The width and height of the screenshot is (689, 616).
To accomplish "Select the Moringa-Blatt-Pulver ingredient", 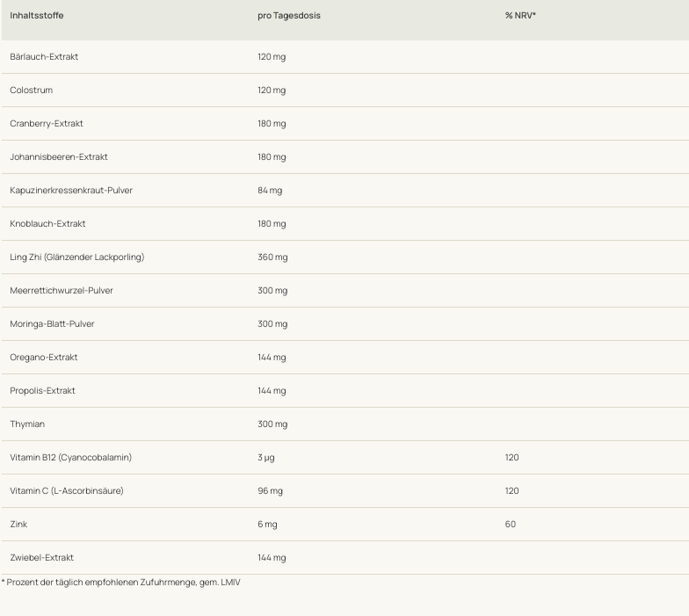I will tap(52, 324).
